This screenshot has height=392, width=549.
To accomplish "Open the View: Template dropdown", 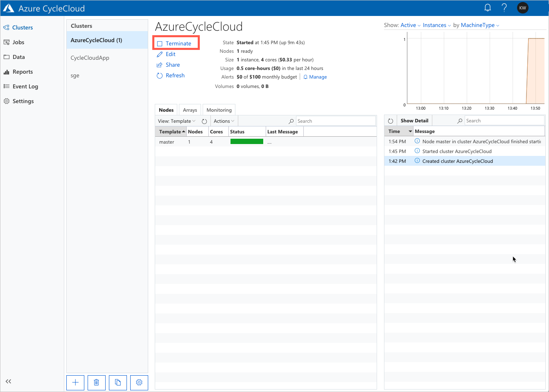I will 177,121.
